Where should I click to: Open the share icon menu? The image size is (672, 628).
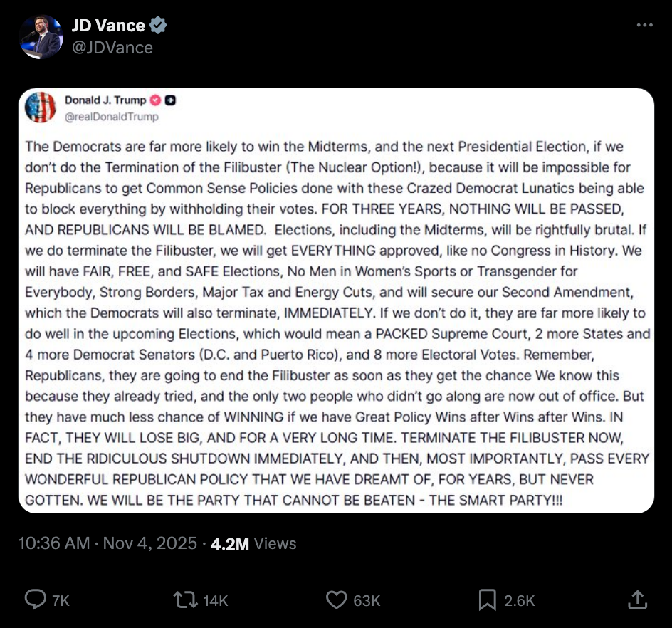[637, 600]
